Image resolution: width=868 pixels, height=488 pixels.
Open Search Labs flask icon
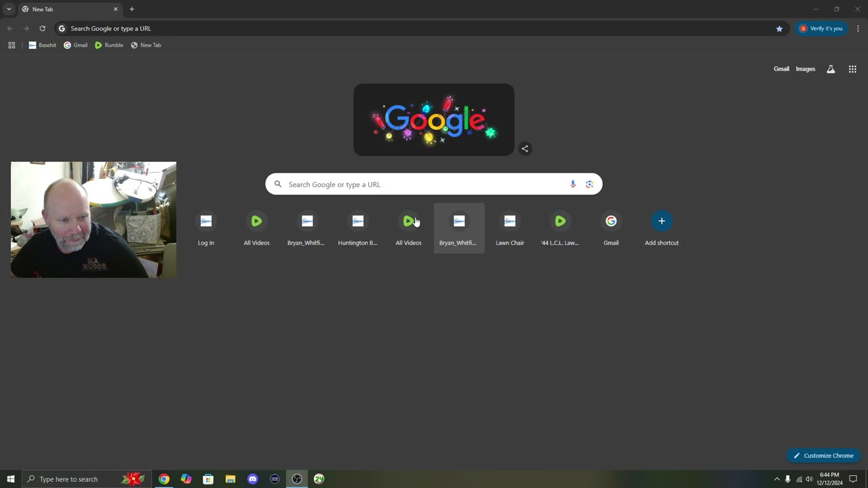831,69
